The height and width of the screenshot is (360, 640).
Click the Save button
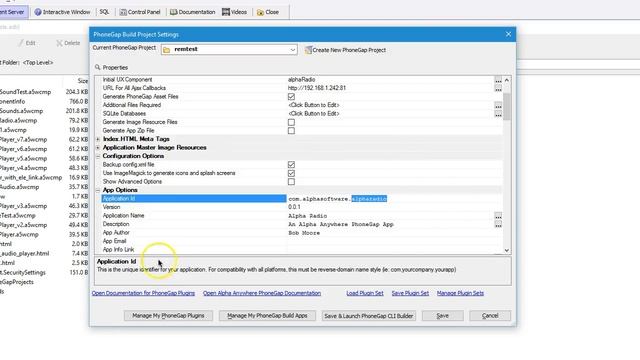(x=442, y=316)
